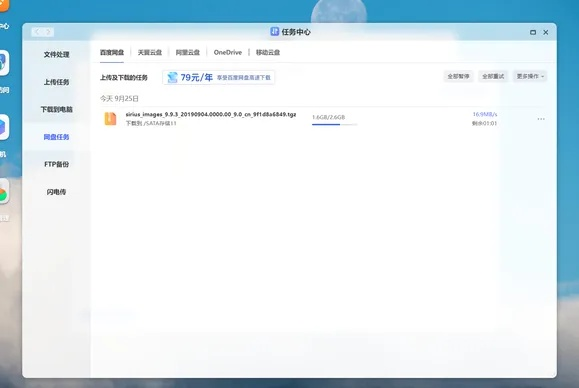Click the 全部暂停 button

point(458,76)
